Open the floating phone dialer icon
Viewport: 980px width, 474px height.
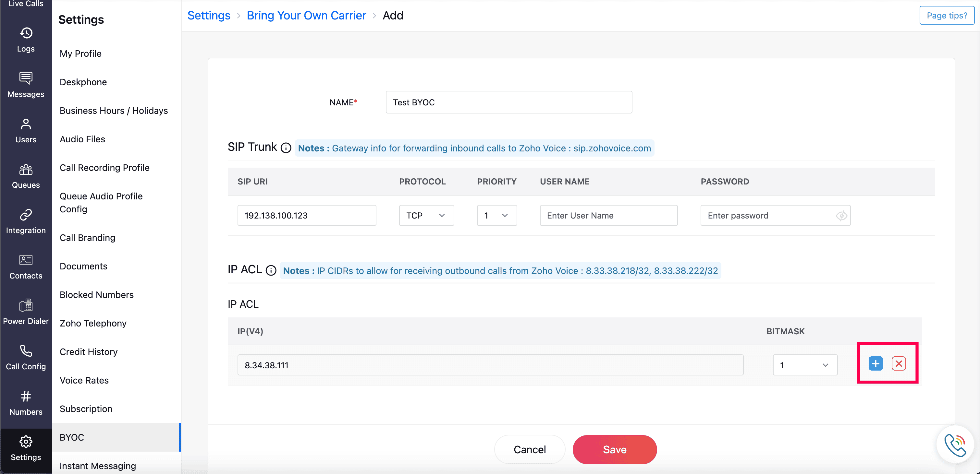click(x=955, y=444)
